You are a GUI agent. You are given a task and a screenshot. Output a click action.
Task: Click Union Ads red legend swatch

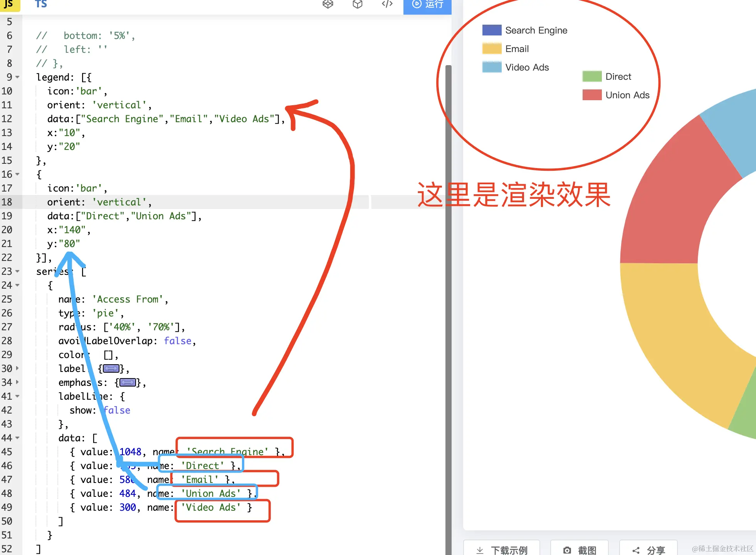pos(592,95)
